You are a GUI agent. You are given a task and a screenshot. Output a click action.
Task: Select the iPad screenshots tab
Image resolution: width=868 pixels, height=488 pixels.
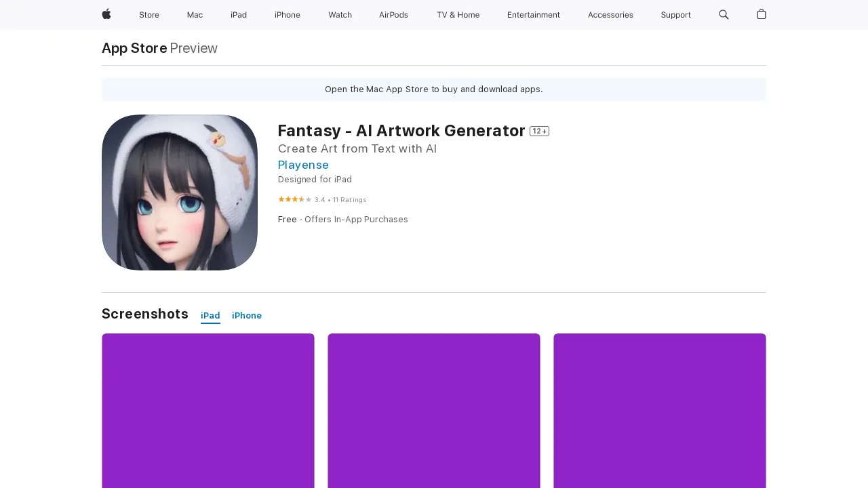click(x=210, y=316)
